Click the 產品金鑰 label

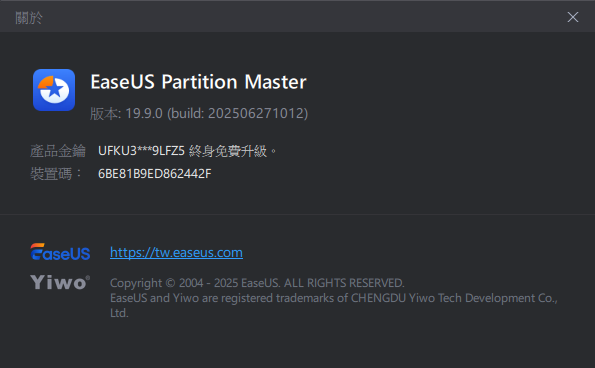[58, 151]
